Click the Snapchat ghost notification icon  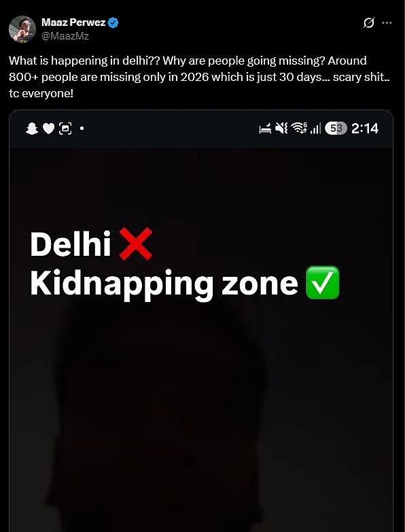pyautogui.click(x=32, y=129)
